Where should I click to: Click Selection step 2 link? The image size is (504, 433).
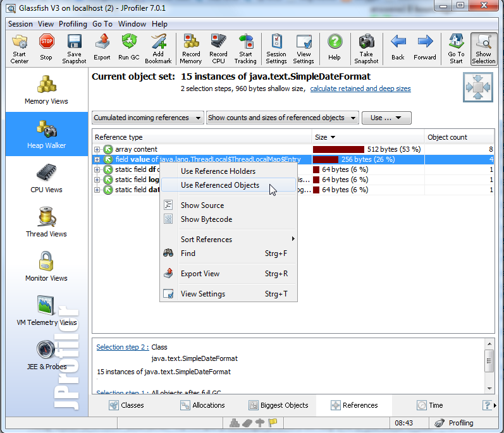(123, 347)
